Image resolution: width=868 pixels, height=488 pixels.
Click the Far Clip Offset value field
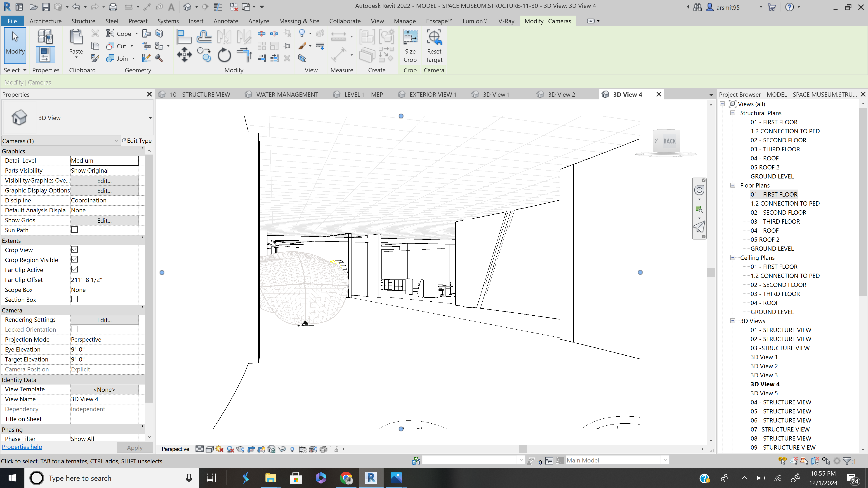click(x=104, y=280)
